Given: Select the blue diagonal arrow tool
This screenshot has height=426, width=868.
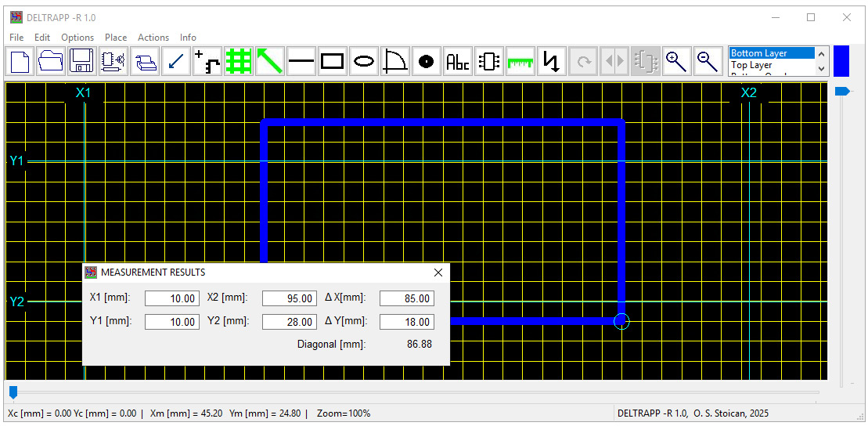Looking at the screenshot, I should (176, 61).
